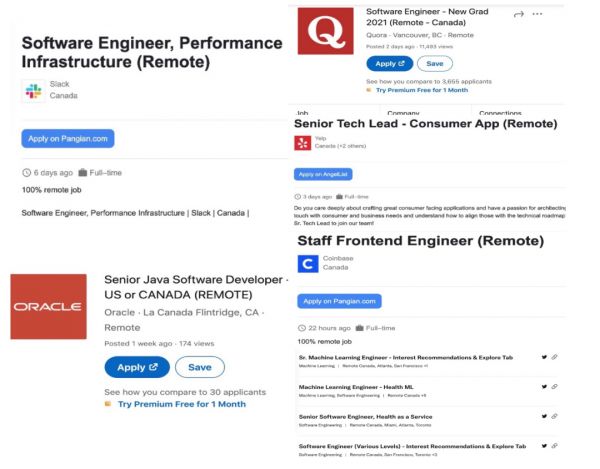This screenshot has width=600, height=469.
Task: Share Sr. Machine Learning Engineer job on Twitter
Action: click(x=544, y=357)
